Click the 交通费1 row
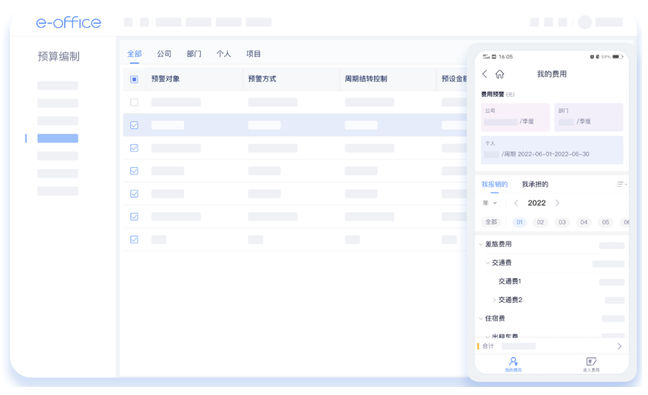Screen dimensions: 648x395 coord(552,281)
